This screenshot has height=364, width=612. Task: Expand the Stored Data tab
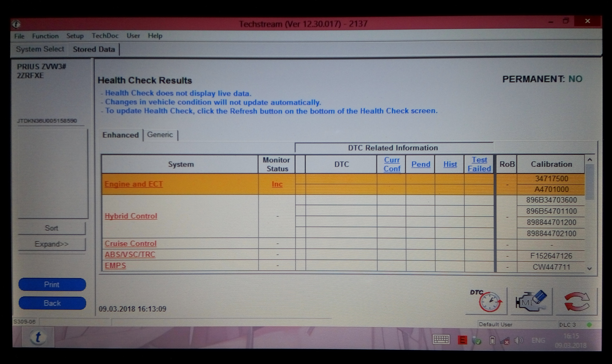[x=94, y=49]
